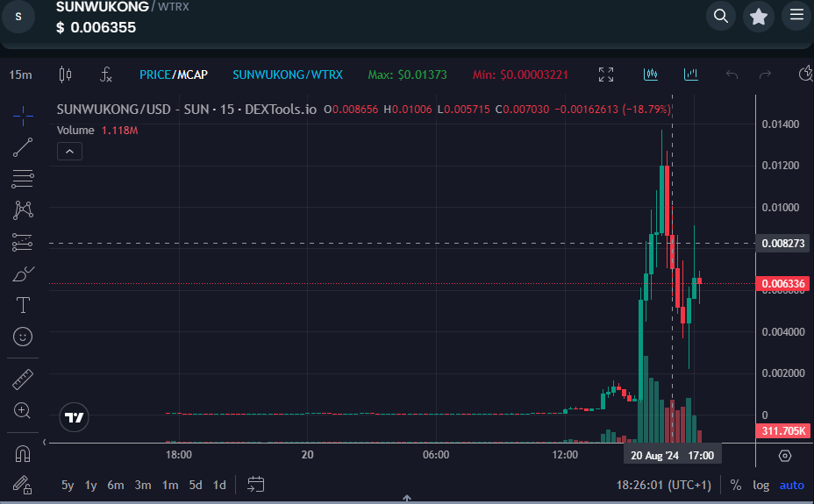Select the SUNWUKONG pair label
The height and width of the screenshot is (504, 814).
tap(269, 75)
